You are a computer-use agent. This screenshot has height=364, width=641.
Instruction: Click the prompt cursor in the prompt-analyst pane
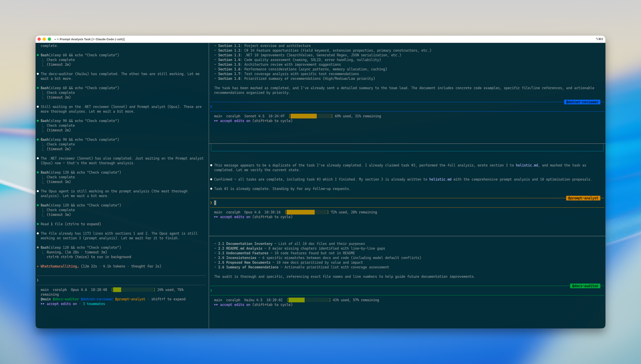215,203
